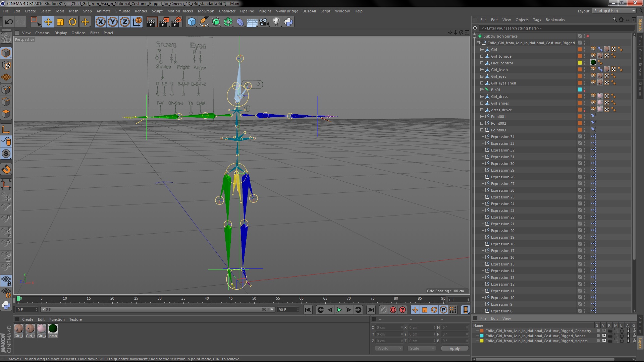Image resolution: width=644 pixels, height=362 pixels.
Task: Click the Python icon in toolbar
Action: 288,22
